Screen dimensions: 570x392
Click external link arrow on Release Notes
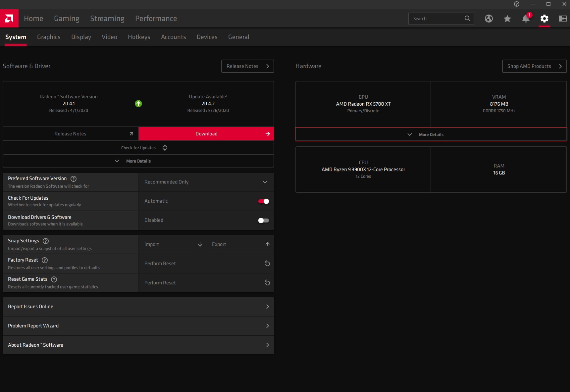(131, 134)
